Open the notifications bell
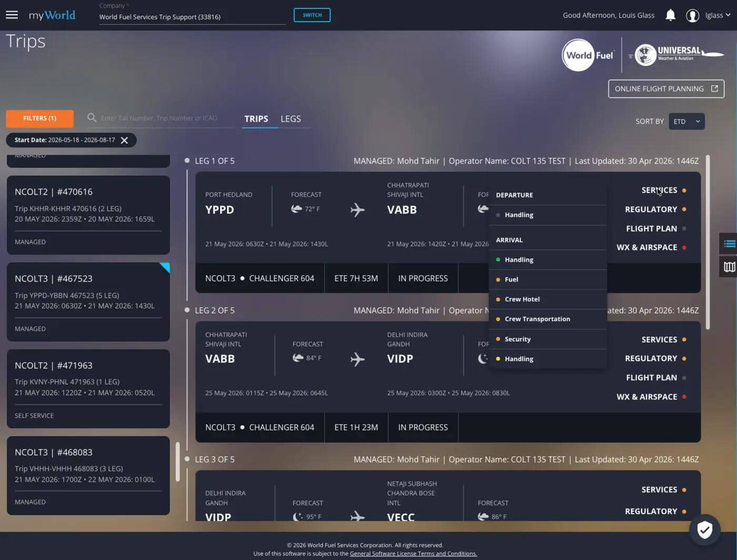Screen dimensions: 737x560 (670, 15)
